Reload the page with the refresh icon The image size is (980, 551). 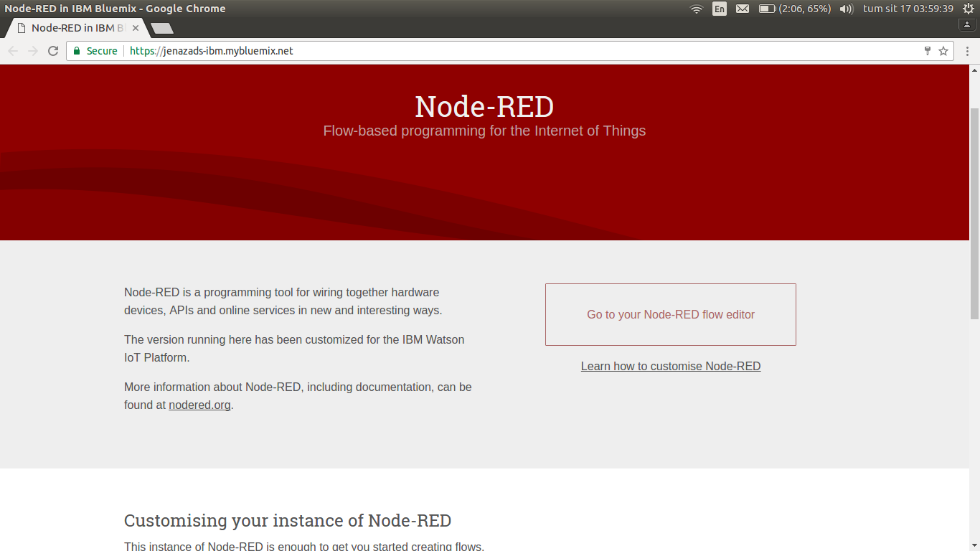tap(52, 51)
